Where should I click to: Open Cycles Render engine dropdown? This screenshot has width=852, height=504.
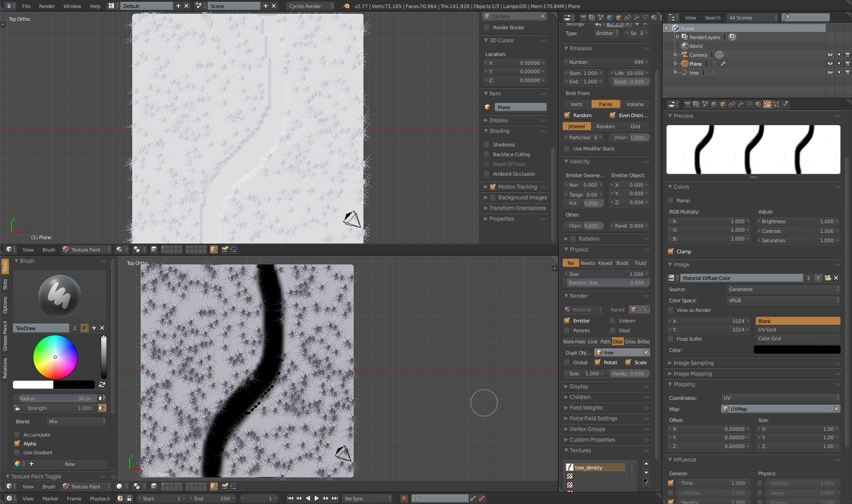point(310,6)
